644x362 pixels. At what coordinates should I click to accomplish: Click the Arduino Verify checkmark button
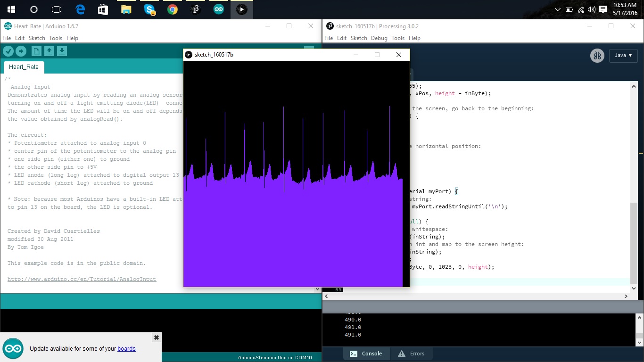(8, 51)
